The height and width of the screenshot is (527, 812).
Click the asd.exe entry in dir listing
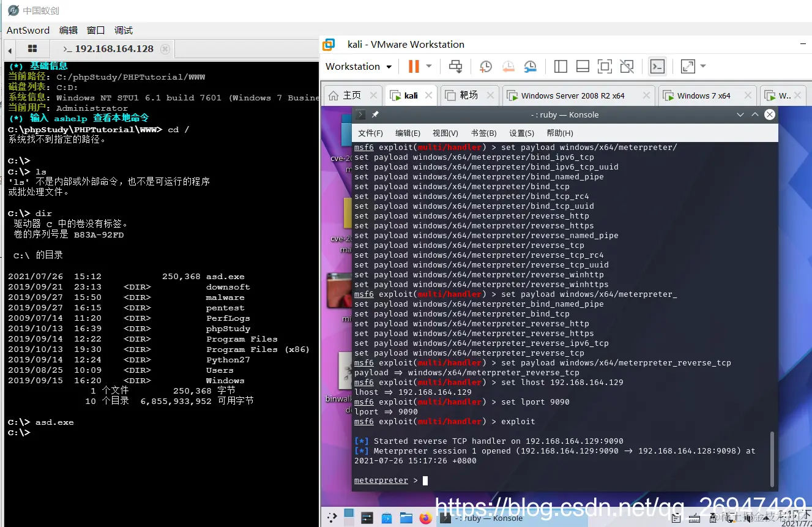(x=225, y=277)
